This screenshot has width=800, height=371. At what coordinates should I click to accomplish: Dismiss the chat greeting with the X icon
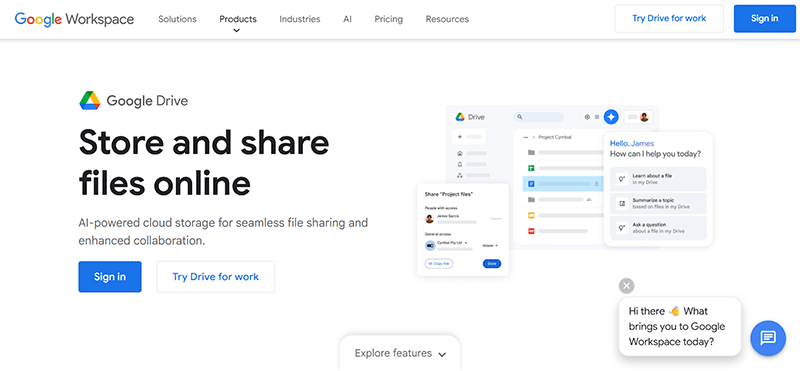pyautogui.click(x=627, y=285)
